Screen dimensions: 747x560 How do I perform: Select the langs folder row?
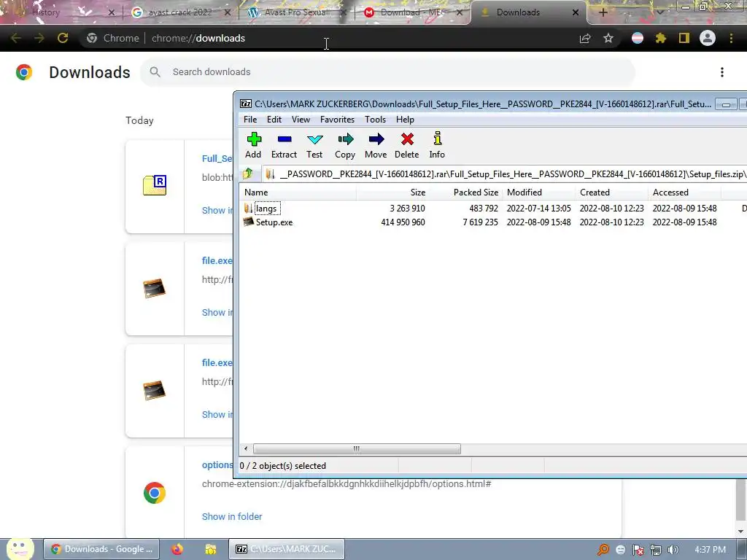(492, 209)
